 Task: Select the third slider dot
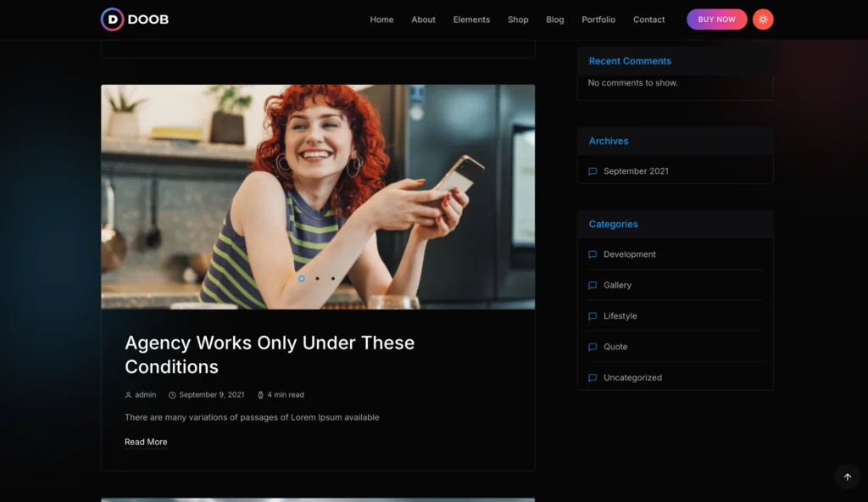coord(333,278)
